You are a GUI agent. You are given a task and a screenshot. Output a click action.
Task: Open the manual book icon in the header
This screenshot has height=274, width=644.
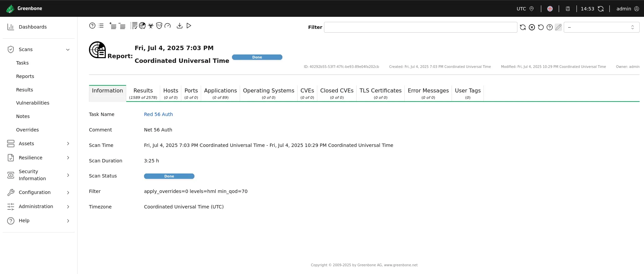(568, 9)
